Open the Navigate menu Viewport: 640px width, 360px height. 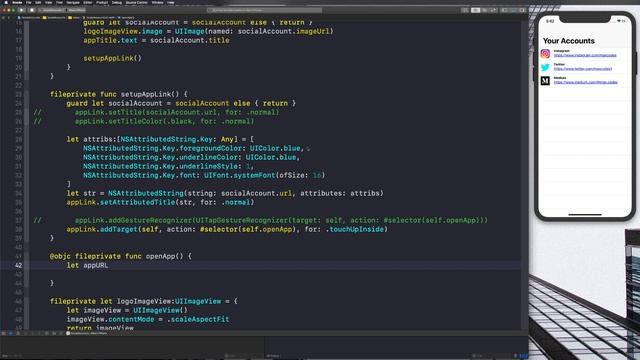[x=73, y=2]
